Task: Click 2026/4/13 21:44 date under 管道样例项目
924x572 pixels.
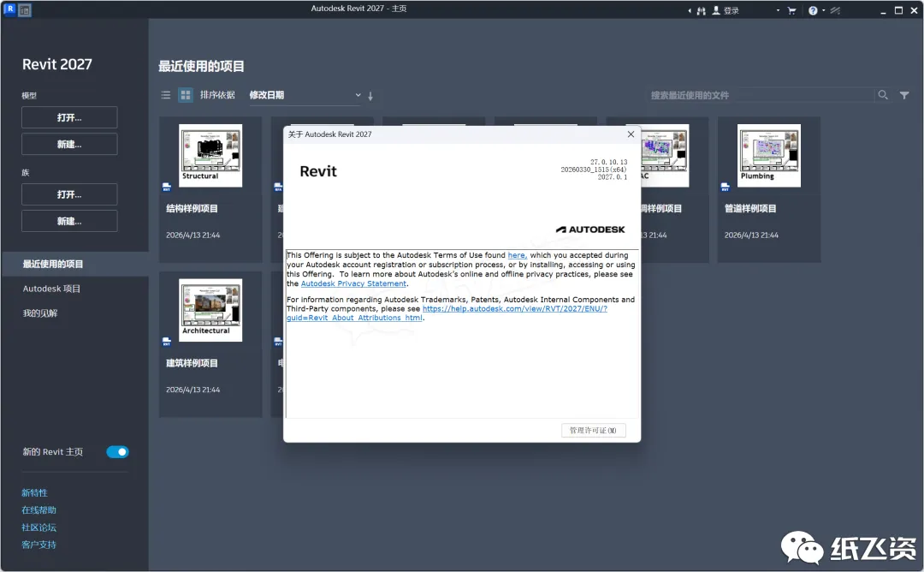Action: 751,235
